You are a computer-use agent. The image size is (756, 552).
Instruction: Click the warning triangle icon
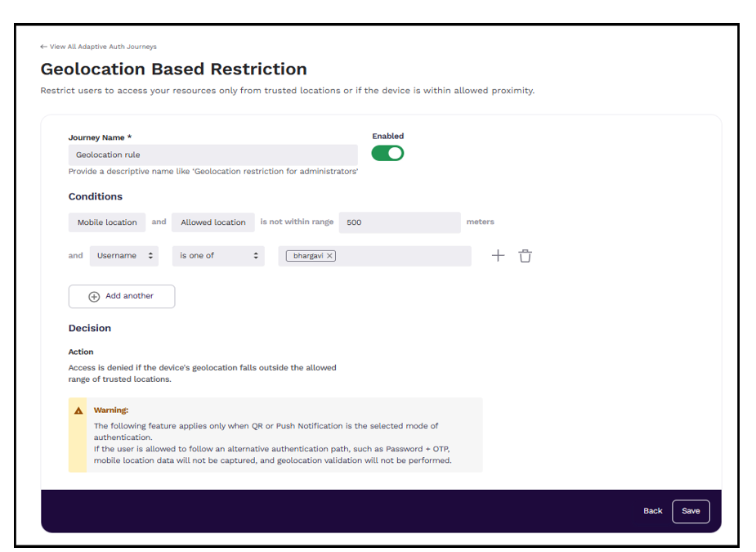(79, 411)
